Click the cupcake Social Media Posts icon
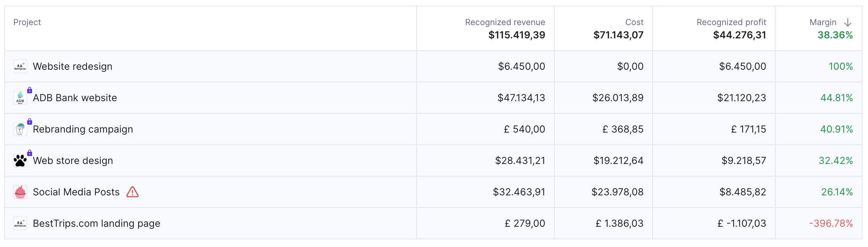Image resolution: width=868 pixels, height=247 pixels. tap(20, 192)
